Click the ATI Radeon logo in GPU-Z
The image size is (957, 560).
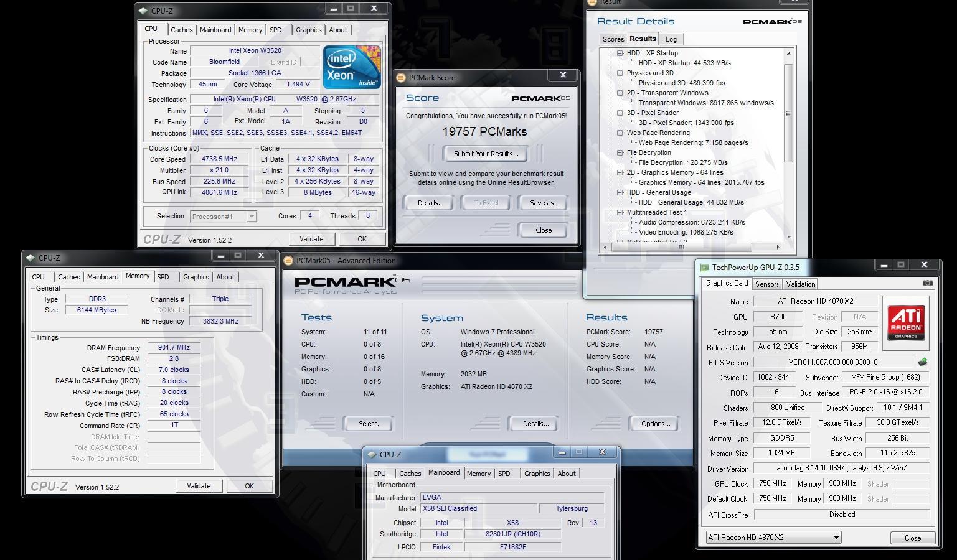906,323
